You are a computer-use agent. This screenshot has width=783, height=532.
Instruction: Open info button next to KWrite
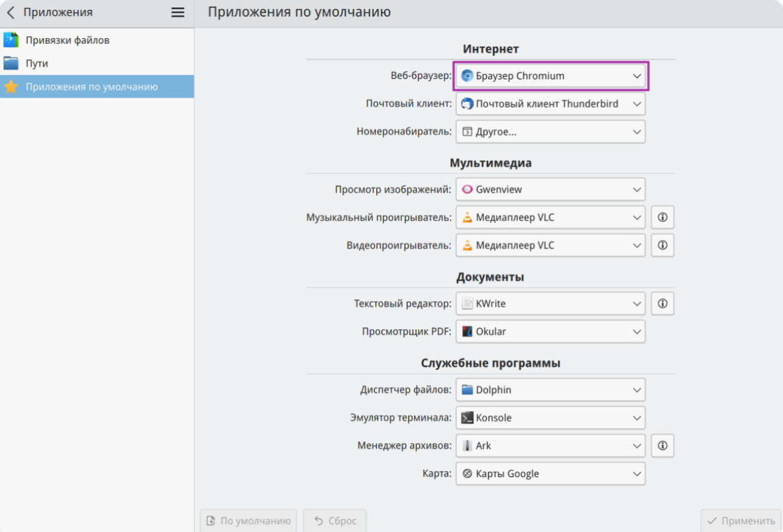click(x=662, y=304)
